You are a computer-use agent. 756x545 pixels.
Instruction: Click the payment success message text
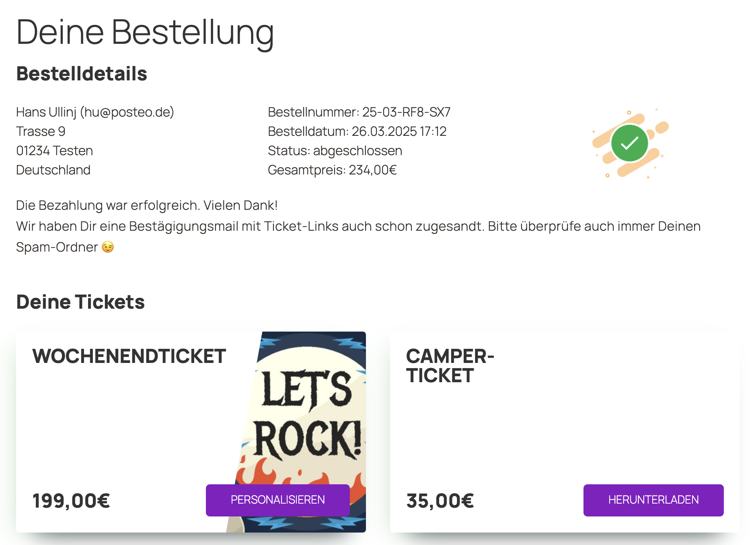tap(147, 205)
